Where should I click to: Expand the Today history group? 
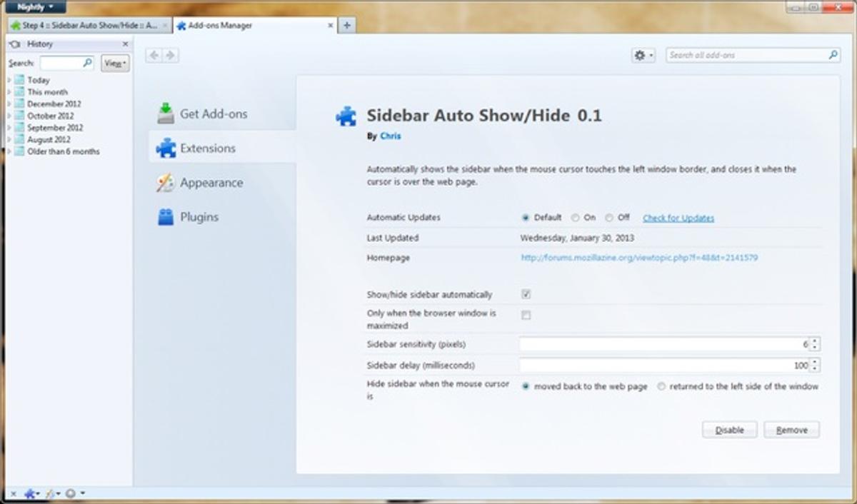(9, 80)
